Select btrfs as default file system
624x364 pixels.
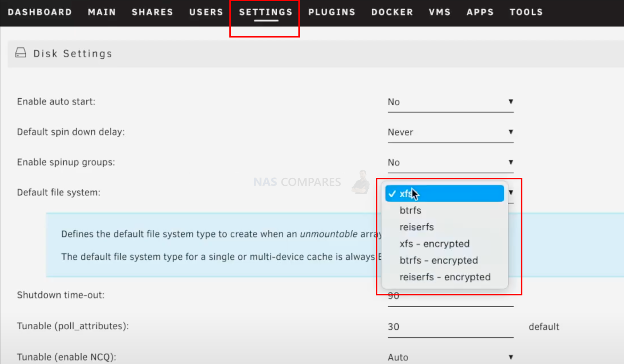[x=410, y=210]
